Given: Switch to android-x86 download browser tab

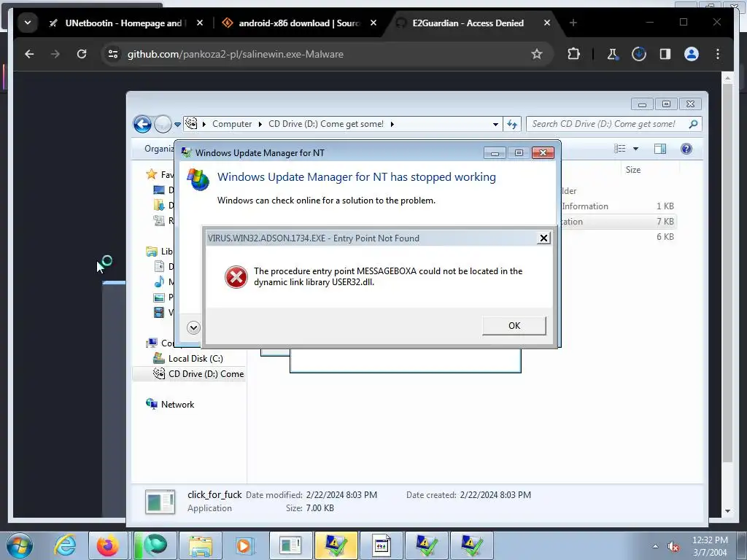Looking at the screenshot, I should click(299, 23).
